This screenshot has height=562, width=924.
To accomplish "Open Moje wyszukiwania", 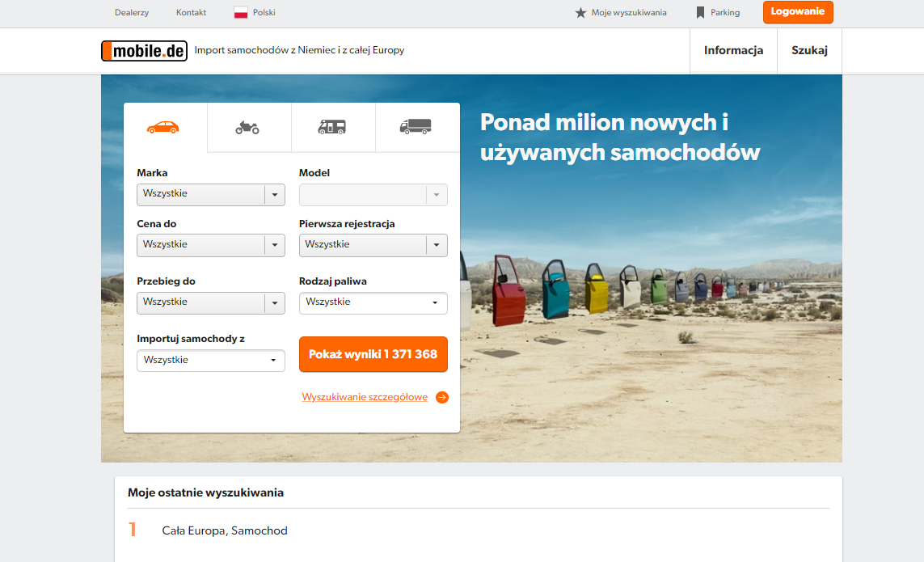I will click(x=629, y=12).
